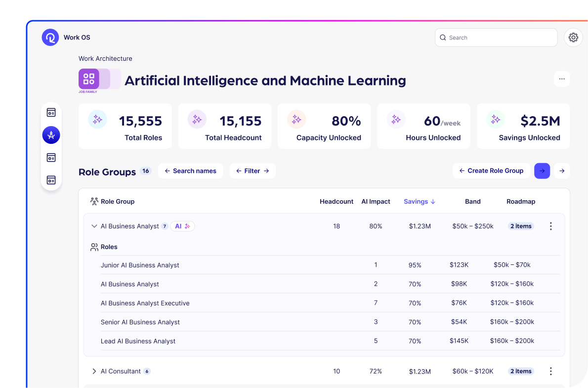This screenshot has width=588, height=388.
Task: Click the top sidebar panel icon
Action: (x=51, y=112)
